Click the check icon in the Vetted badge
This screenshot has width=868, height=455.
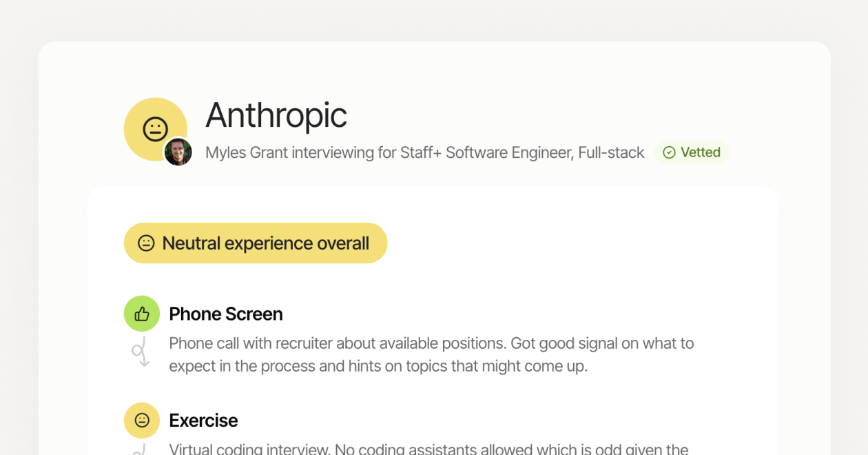[669, 152]
